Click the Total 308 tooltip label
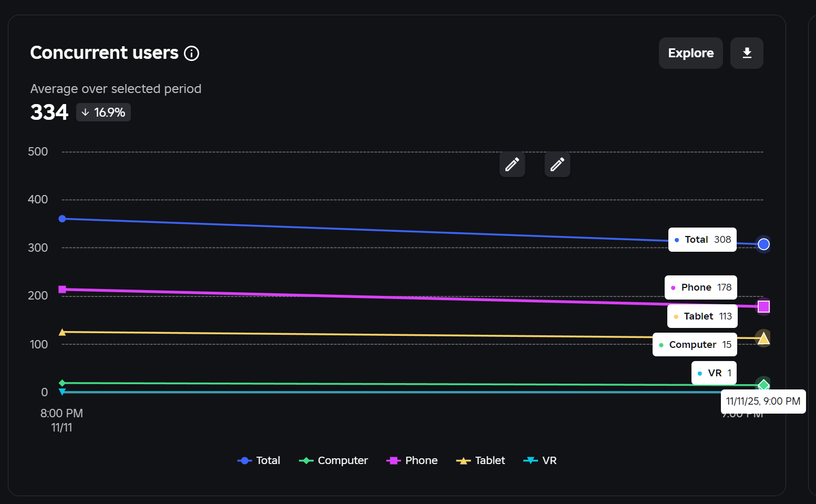The width and height of the screenshot is (816, 504). pos(703,240)
